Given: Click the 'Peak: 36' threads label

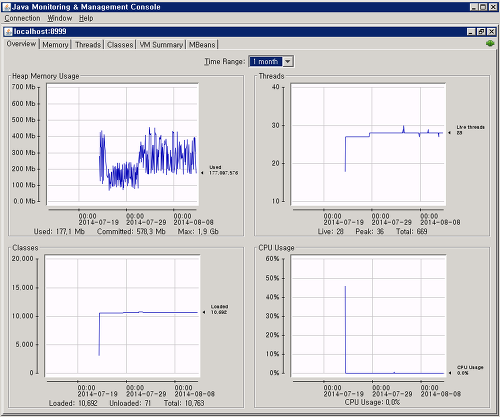Looking at the screenshot, I should [370, 231].
